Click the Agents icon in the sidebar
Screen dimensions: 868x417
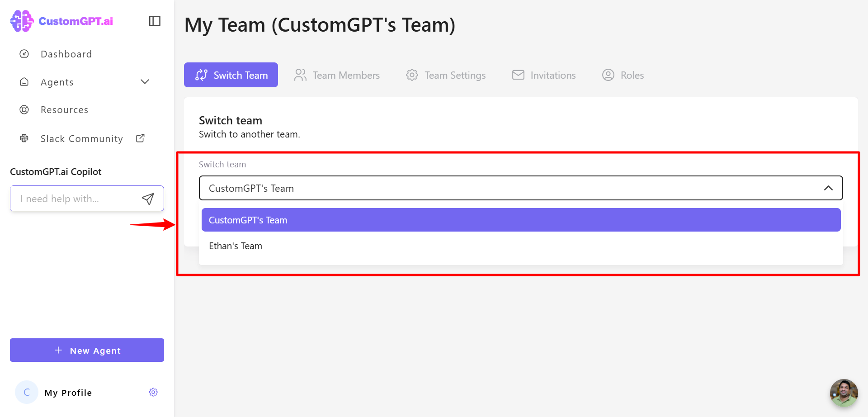(24, 82)
